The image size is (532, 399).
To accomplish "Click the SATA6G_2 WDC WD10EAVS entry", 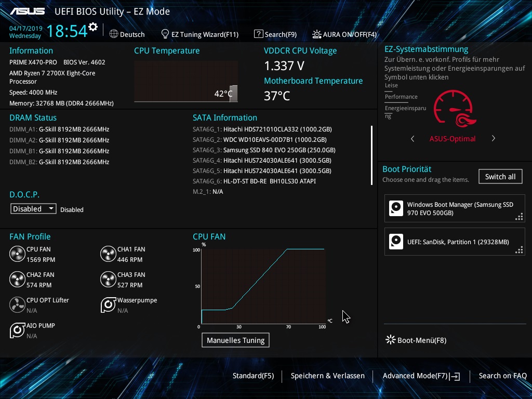I will tap(260, 139).
